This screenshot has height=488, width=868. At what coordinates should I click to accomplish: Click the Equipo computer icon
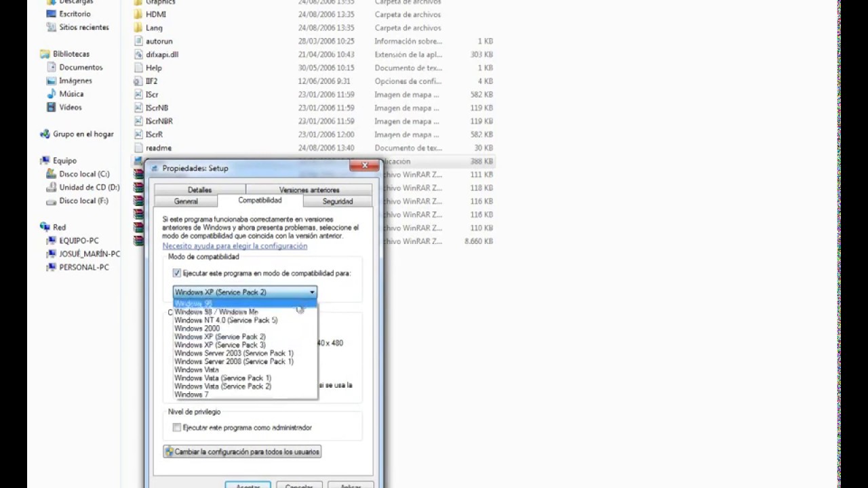tap(45, 161)
